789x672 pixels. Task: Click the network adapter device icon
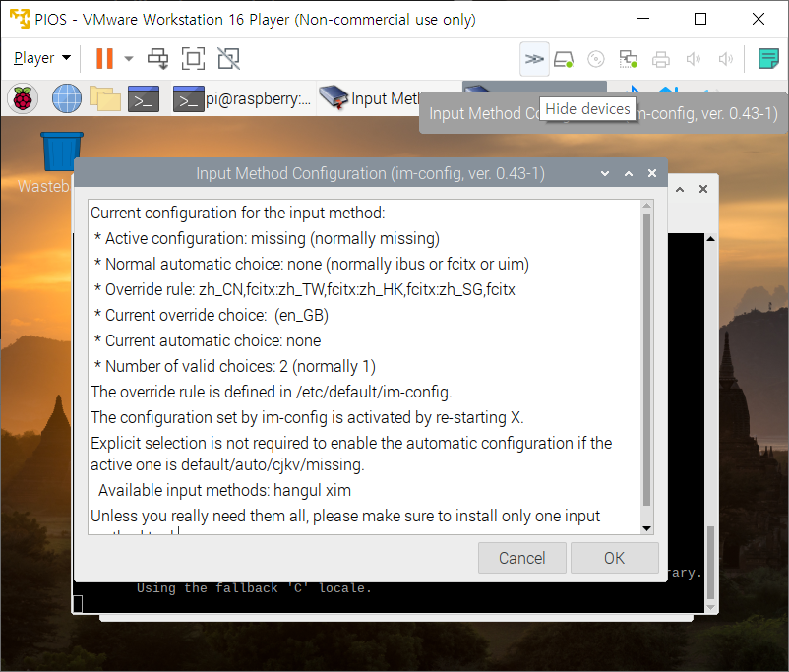(x=628, y=59)
